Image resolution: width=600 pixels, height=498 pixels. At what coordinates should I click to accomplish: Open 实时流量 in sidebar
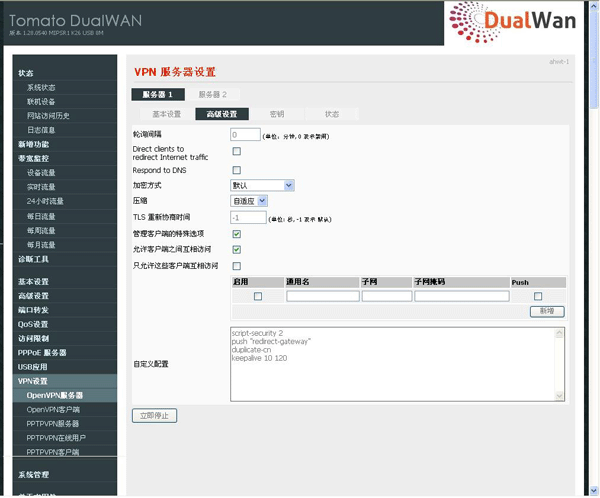point(41,187)
